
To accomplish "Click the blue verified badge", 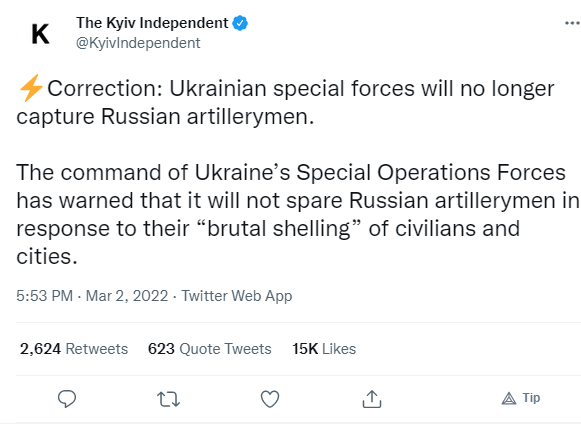I will tap(240, 23).
